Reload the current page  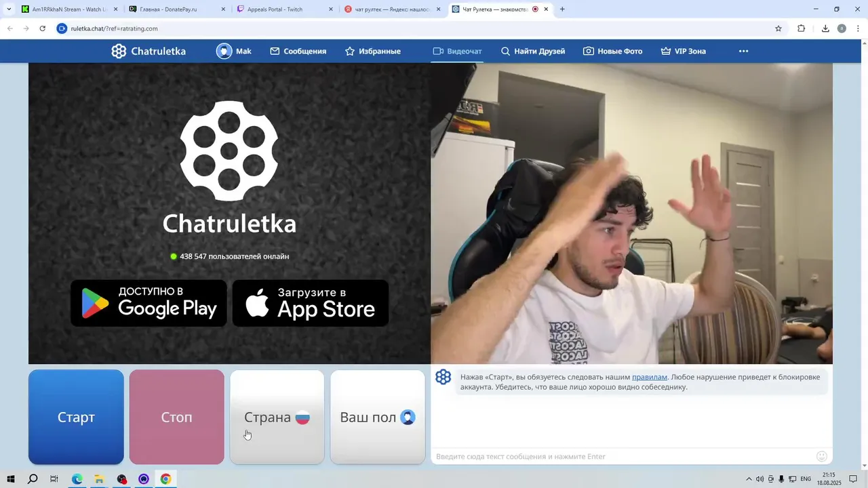(42, 28)
